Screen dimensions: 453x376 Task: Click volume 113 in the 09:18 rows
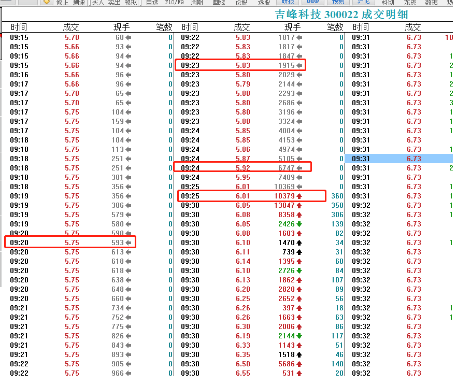[x=117, y=149]
